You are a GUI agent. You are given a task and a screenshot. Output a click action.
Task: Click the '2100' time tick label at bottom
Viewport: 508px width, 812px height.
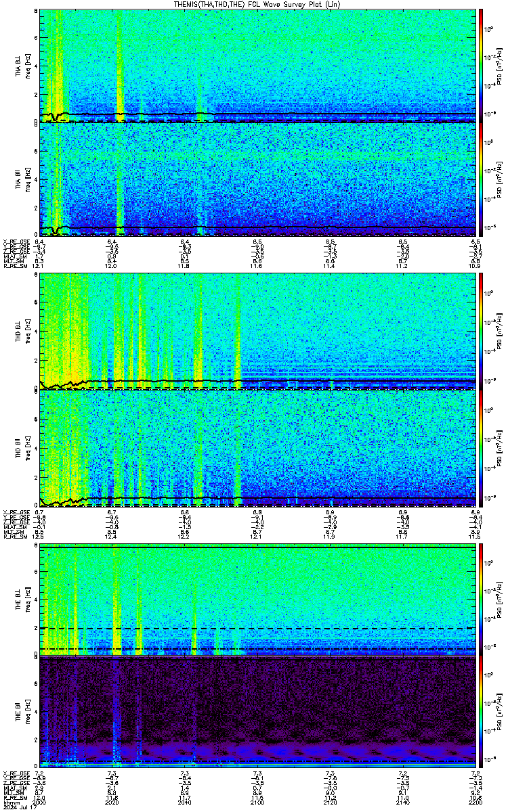point(257,802)
